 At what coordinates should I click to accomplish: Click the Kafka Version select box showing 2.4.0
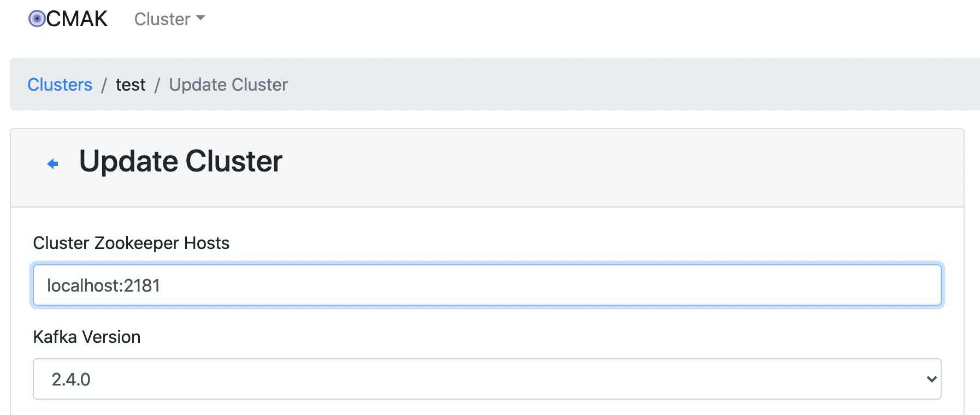[x=488, y=378]
